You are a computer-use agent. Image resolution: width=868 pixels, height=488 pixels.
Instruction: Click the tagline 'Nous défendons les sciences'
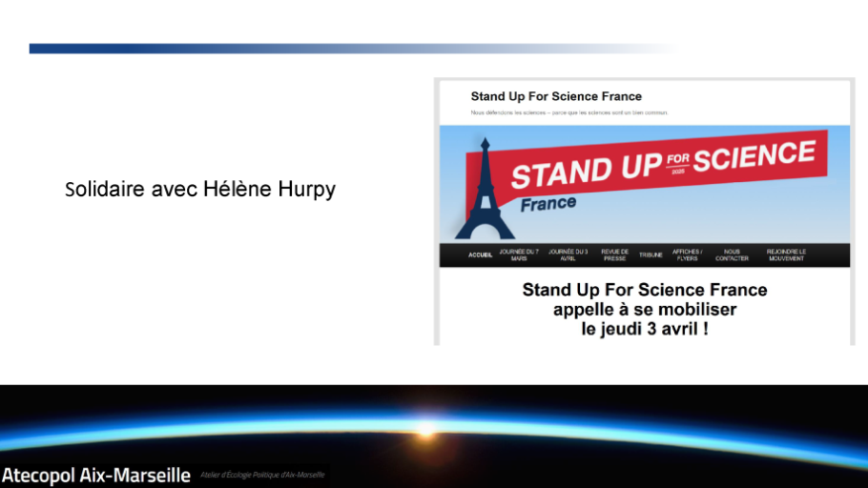click(x=569, y=112)
